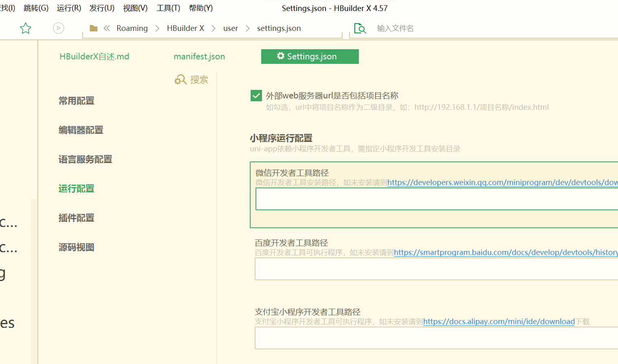Click HBuilder X in breadcrumb path

pos(186,28)
